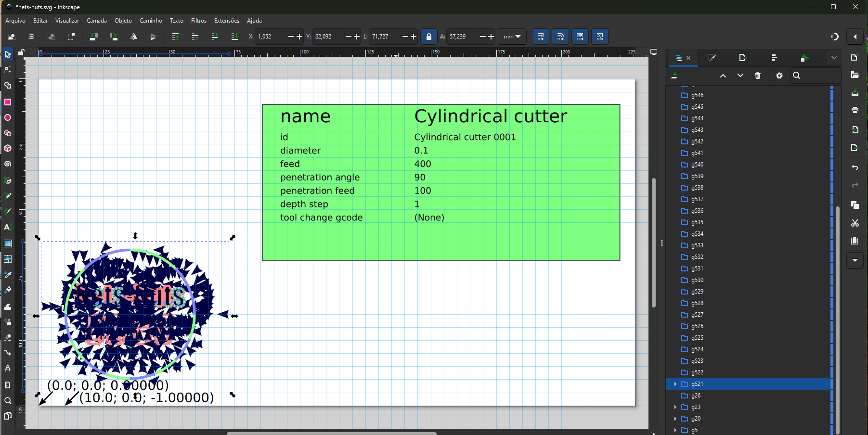Add a new layer
868x435 pixels.
[674, 76]
